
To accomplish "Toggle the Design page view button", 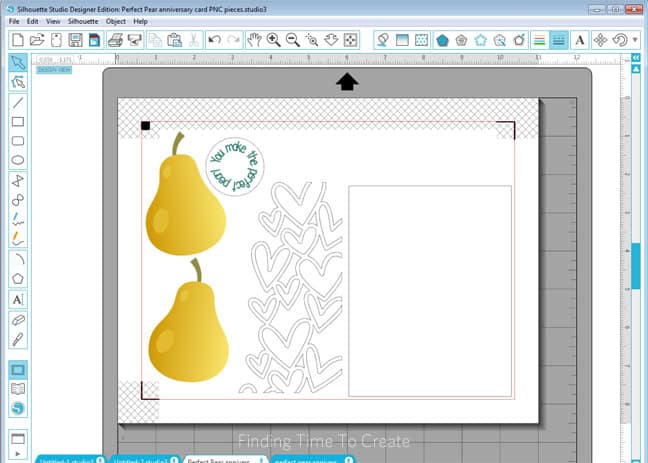I will [18, 369].
